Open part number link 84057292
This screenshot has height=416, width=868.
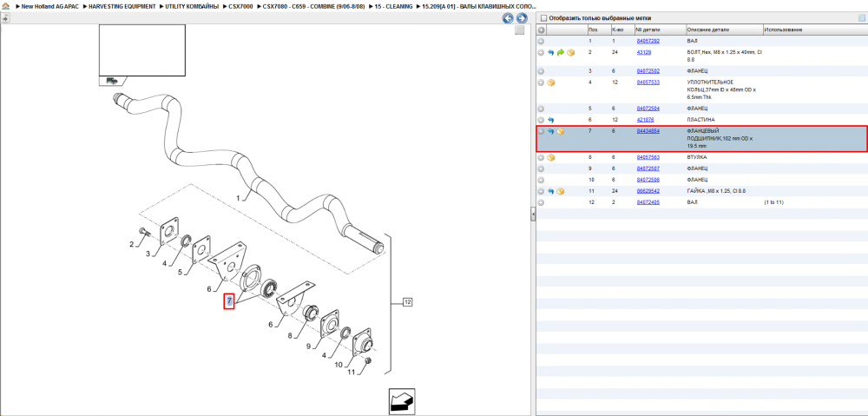[x=648, y=42]
